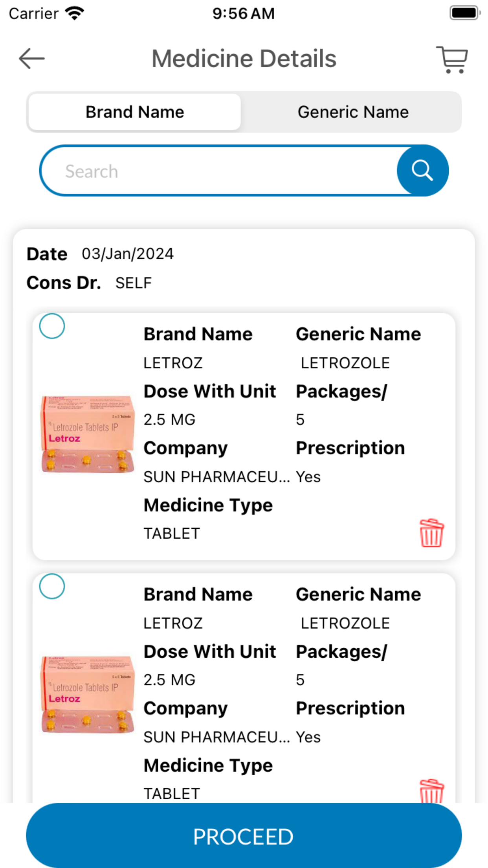
Task: Tap the back arrow icon
Action: tap(32, 59)
